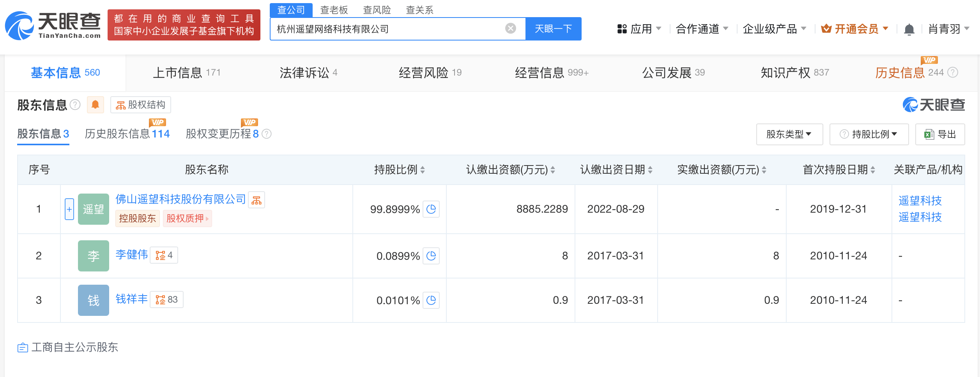Click the 历史信息 help question mark icon
Image resolution: width=980 pixels, height=377 pixels.
(x=953, y=72)
